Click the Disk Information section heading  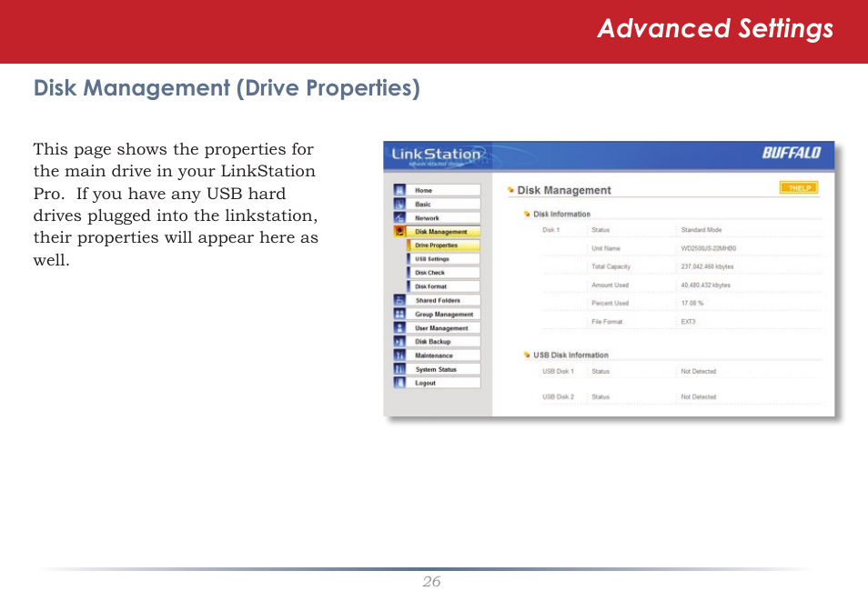(x=561, y=215)
